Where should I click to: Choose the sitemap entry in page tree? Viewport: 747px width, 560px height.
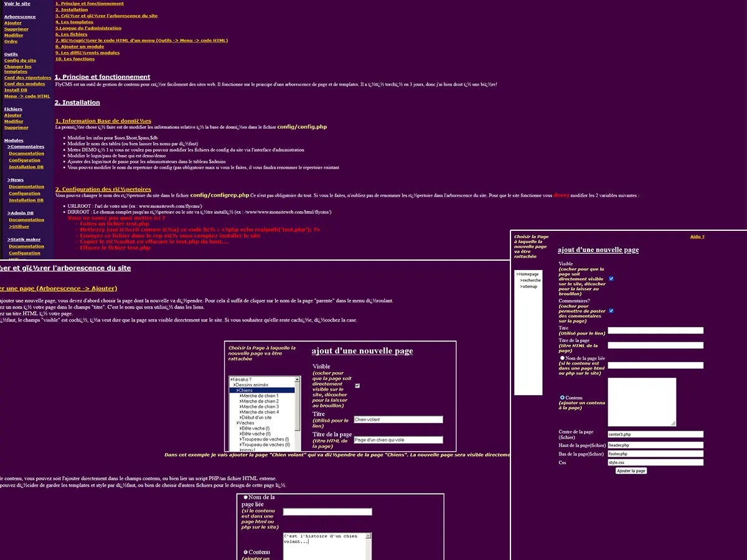click(x=529, y=287)
